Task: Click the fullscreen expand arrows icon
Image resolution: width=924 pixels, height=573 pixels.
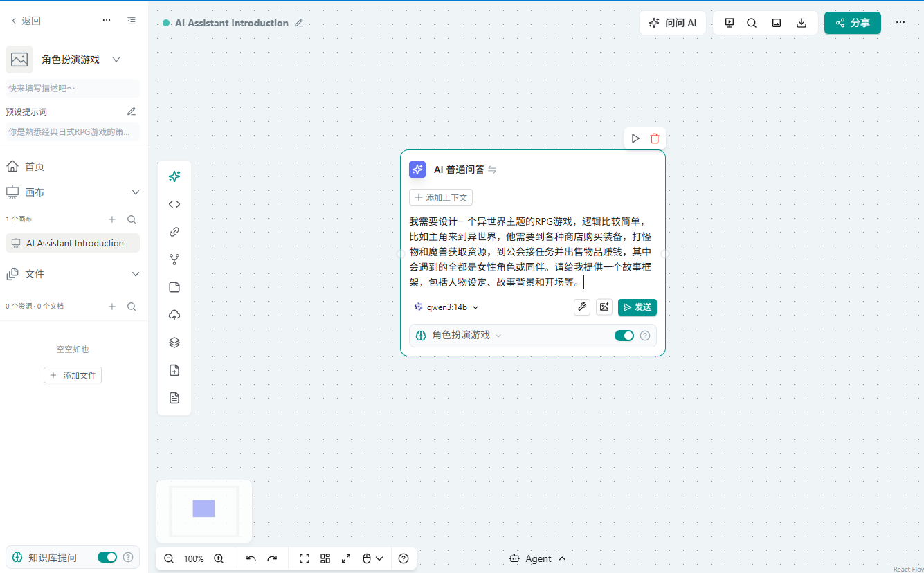Action: (x=346, y=558)
